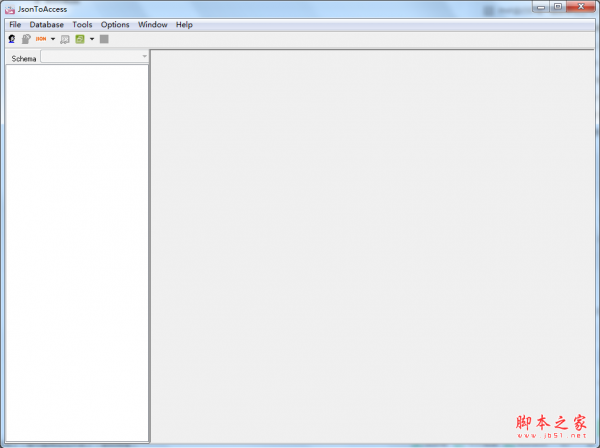600x448 pixels.
Task: Open the Options menu
Action: coord(115,25)
